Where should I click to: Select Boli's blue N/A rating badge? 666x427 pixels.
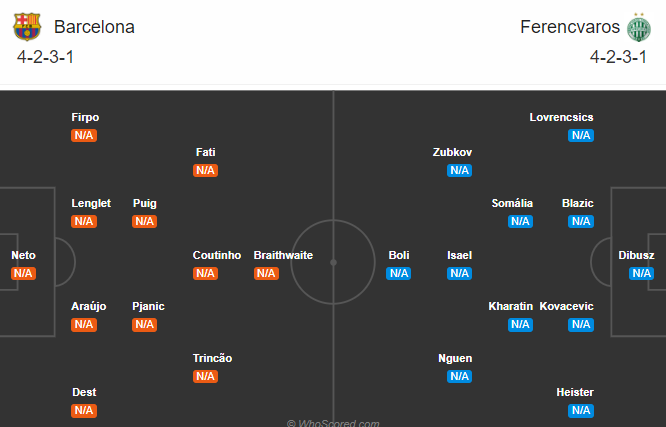[x=398, y=273]
